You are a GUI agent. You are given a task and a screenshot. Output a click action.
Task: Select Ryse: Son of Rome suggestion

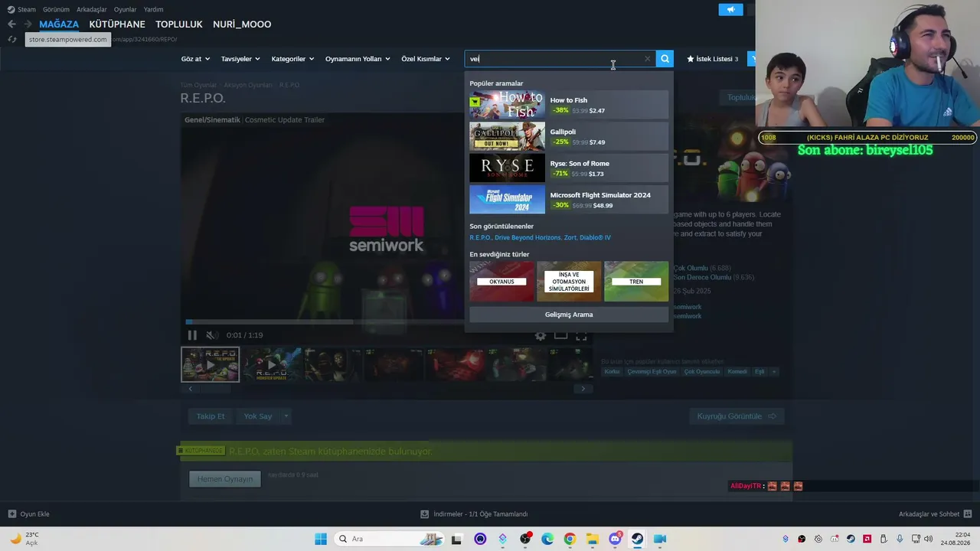coord(569,168)
